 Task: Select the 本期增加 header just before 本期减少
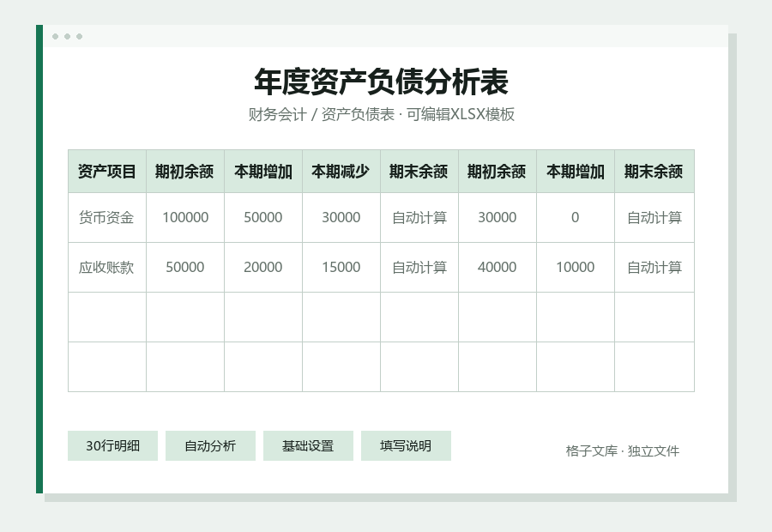tap(263, 172)
